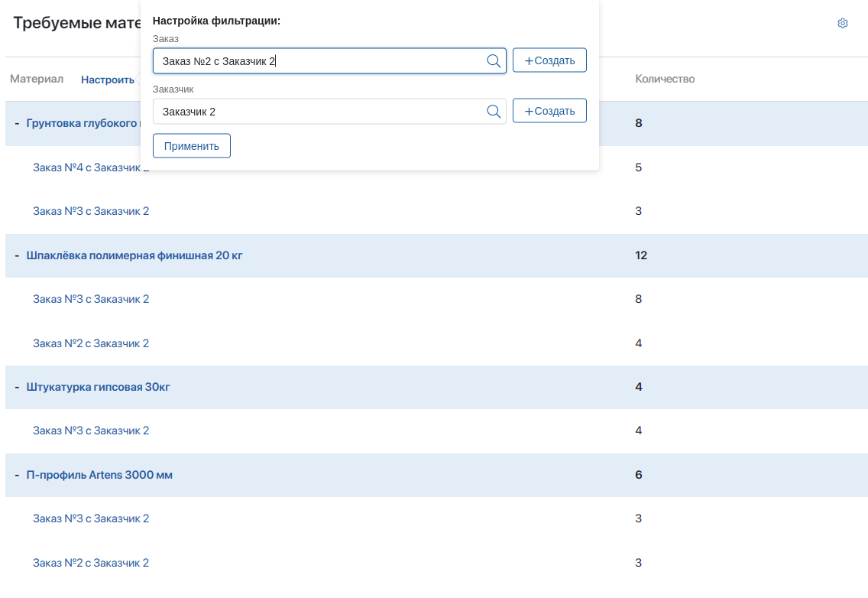Open Заказ №2 under П-профиль Artens
Image resolution: width=868 pixels, height=598 pixels.
coord(91,563)
